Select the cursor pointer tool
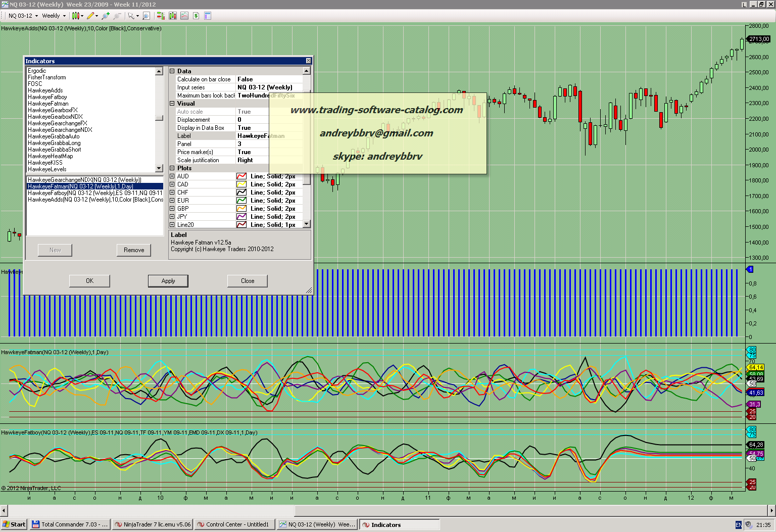This screenshot has width=776, height=532. [x=131, y=16]
